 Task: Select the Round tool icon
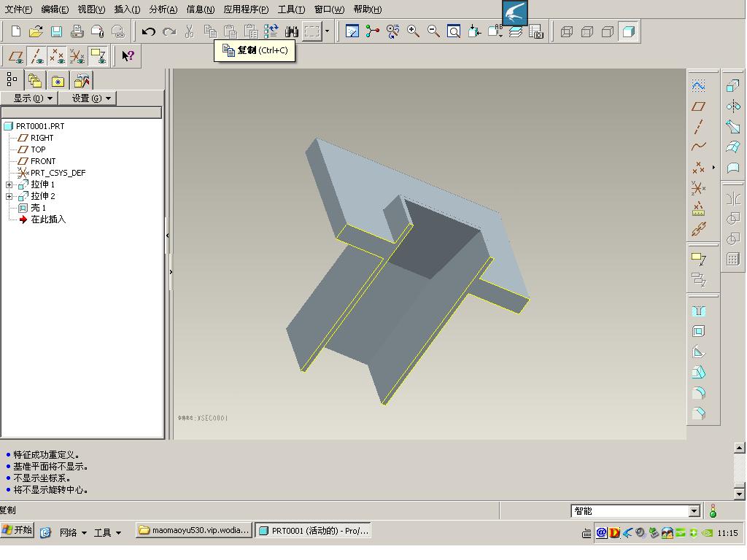(698, 393)
